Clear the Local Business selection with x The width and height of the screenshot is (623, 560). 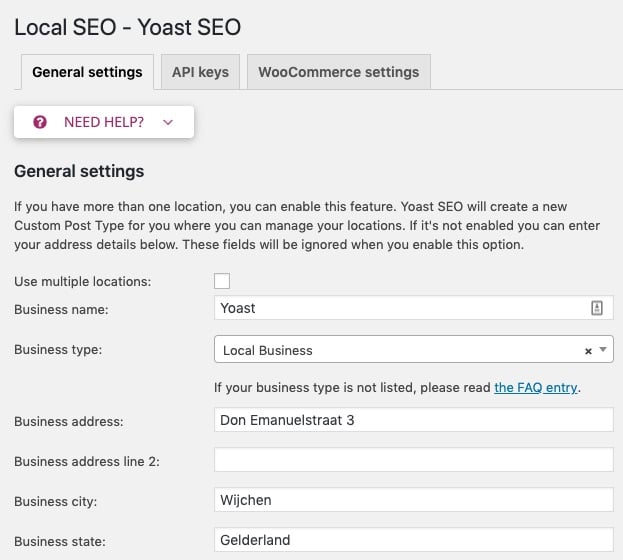pyautogui.click(x=588, y=351)
